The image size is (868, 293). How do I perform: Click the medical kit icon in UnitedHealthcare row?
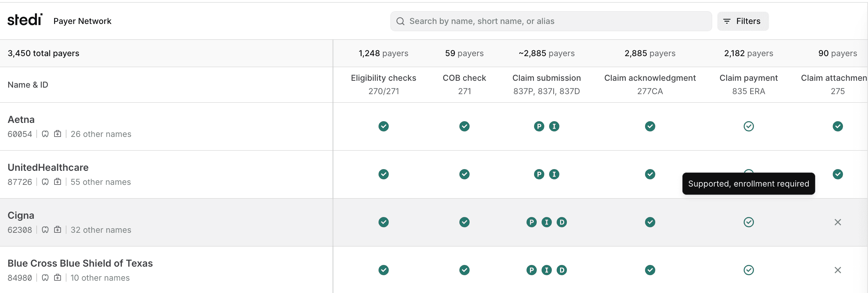click(58, 182)
